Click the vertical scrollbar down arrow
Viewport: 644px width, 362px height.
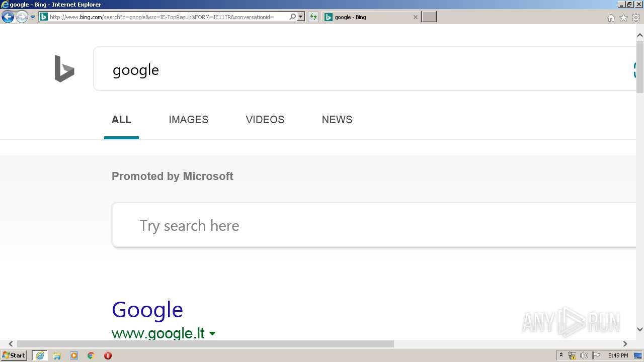(x=640, y=329)
